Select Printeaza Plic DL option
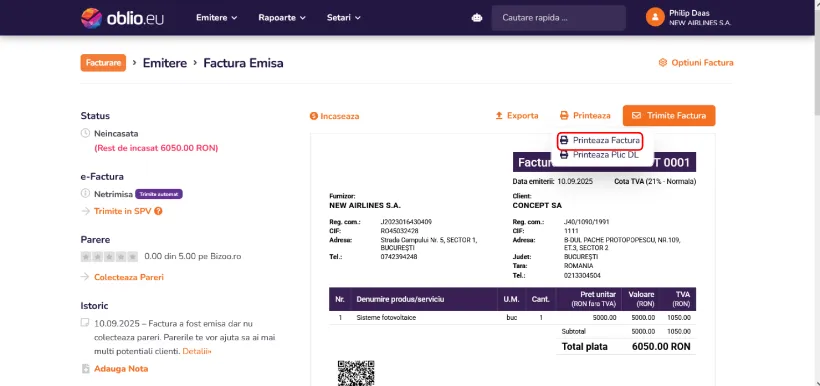Screen dimensions: 820x386 (599, 155)
